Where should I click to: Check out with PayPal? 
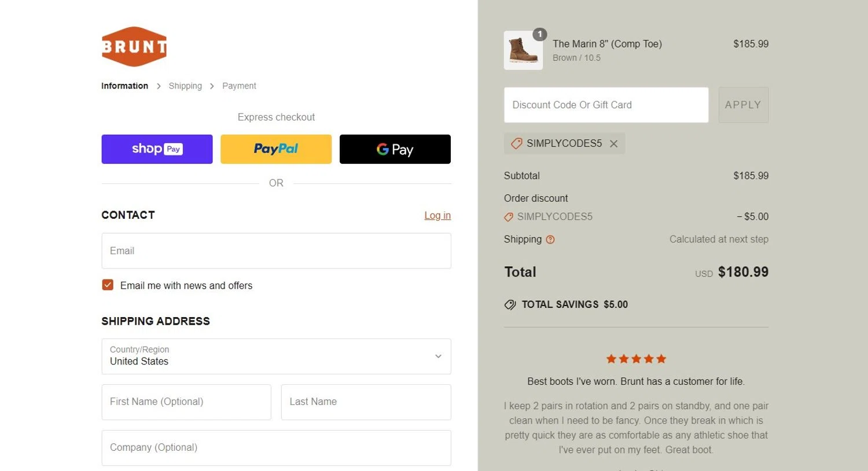[276, 149]
